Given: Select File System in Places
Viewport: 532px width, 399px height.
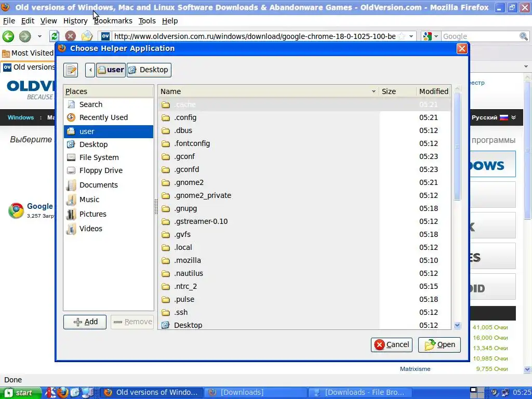Looking at the screenshot, I should click(109, 157).
